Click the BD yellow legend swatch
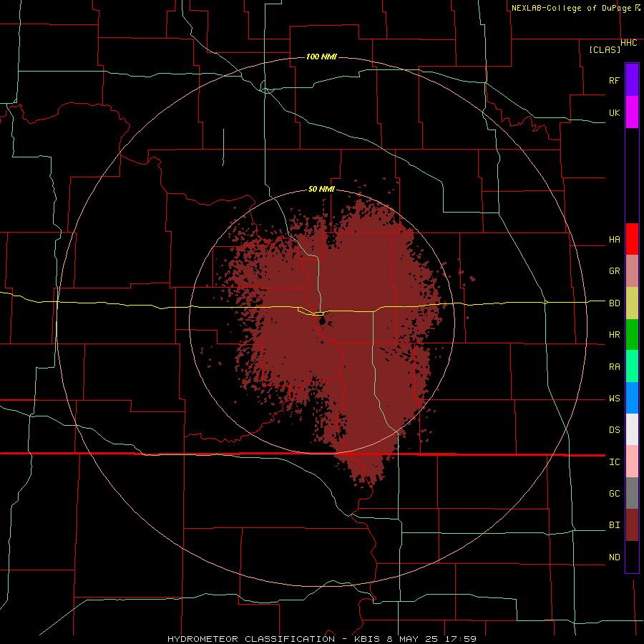Image resolution: width=644 pixels, height=644 pixels. point(632,303)
